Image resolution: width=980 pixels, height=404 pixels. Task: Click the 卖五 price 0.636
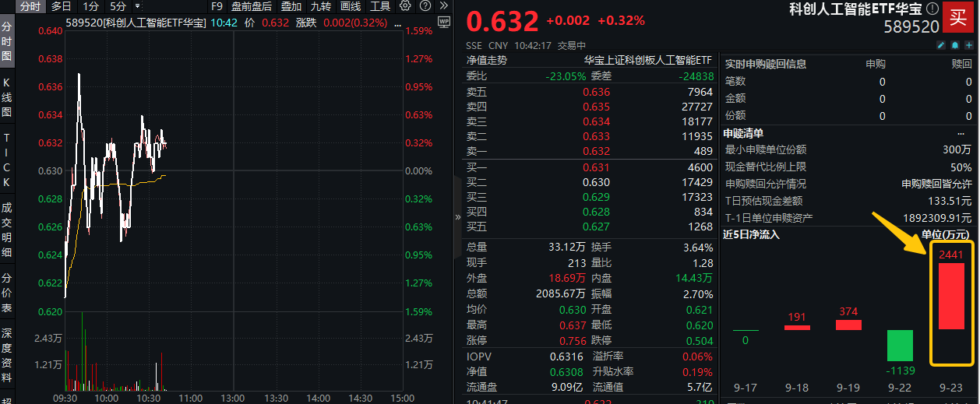tap(597, 92)
